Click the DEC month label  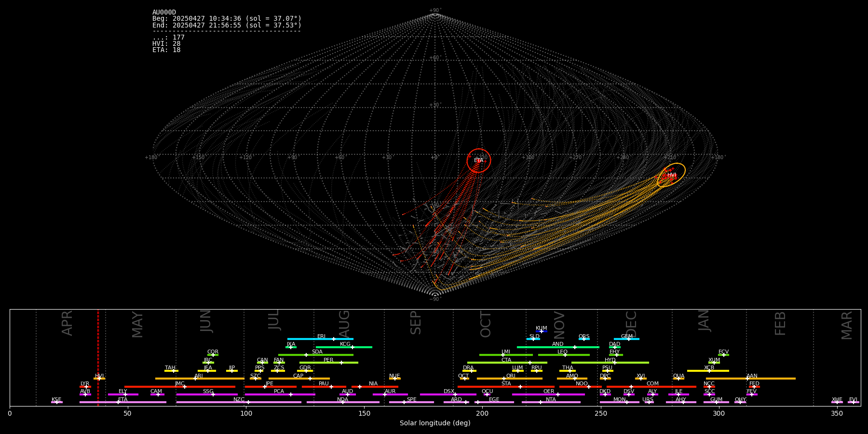[631, 324]
